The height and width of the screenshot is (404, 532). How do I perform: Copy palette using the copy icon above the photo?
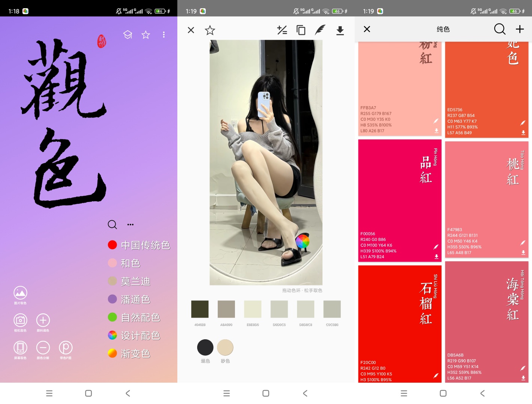pyautogui.click(x=301, y=30)
